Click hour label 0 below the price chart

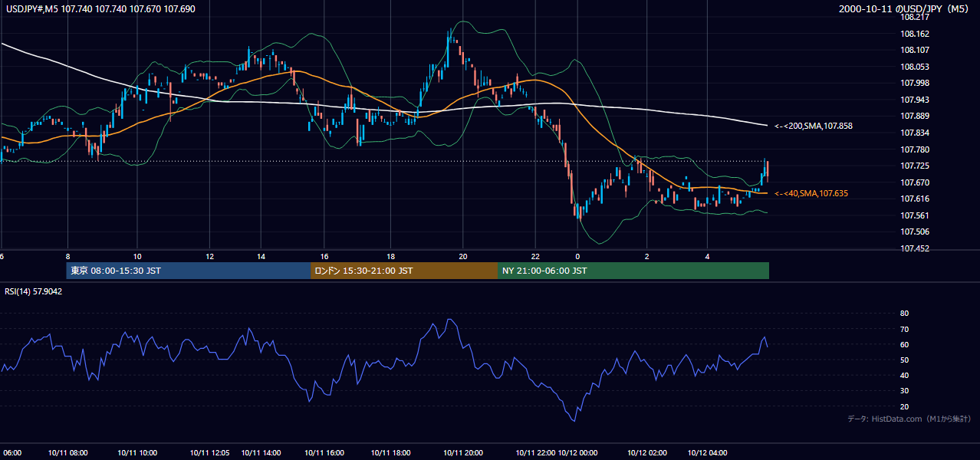[x=577, y=256]
